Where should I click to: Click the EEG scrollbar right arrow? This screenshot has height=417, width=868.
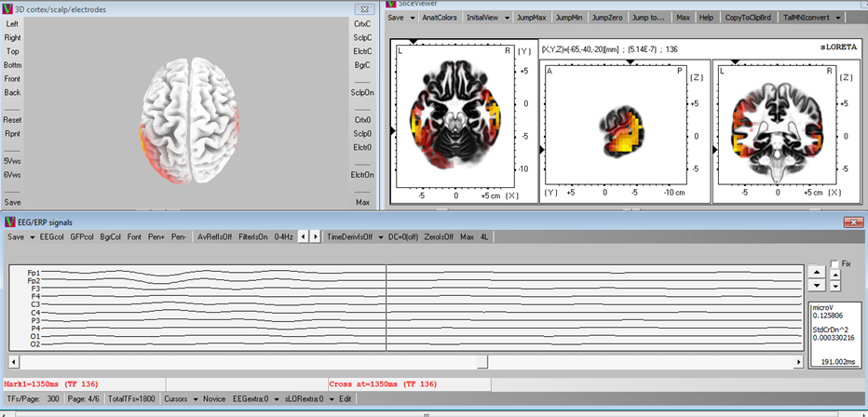point(797,360)
